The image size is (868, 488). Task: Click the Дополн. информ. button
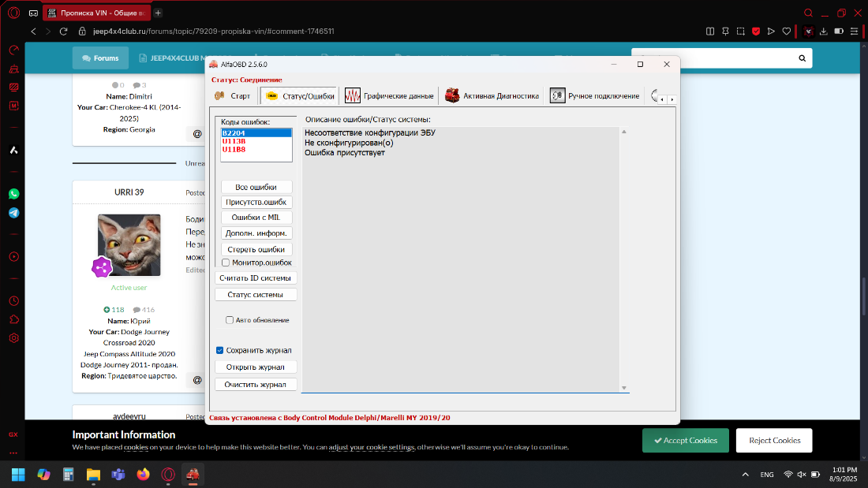click(256, 233)
